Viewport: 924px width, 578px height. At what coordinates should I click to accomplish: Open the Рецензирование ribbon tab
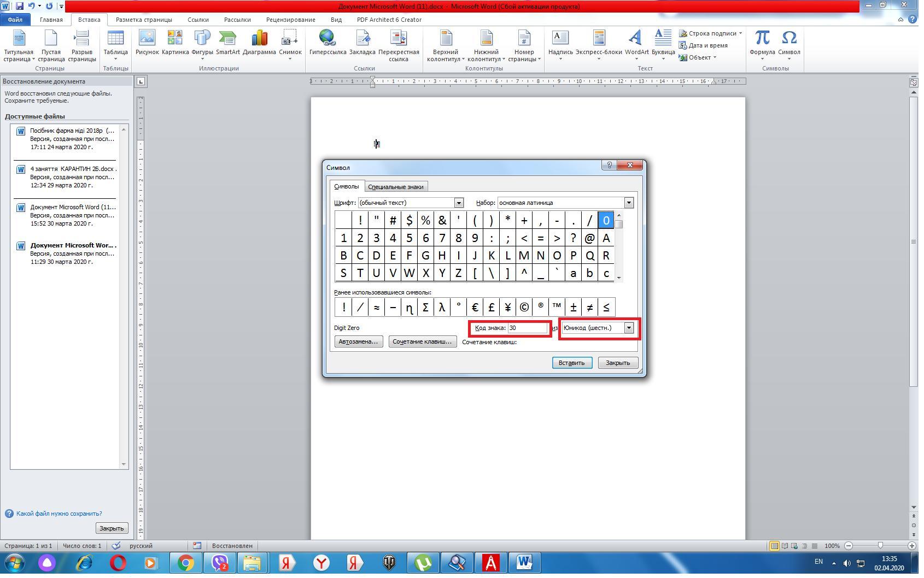[x=291, y=20]
